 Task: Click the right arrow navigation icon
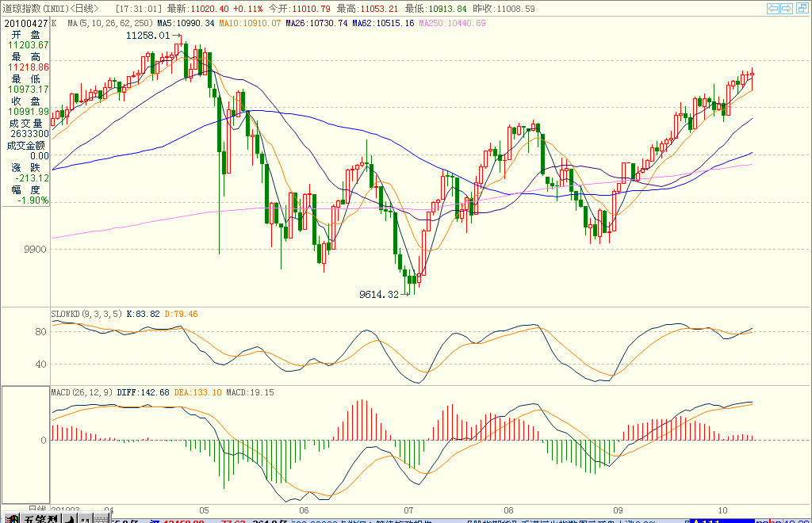787,8
